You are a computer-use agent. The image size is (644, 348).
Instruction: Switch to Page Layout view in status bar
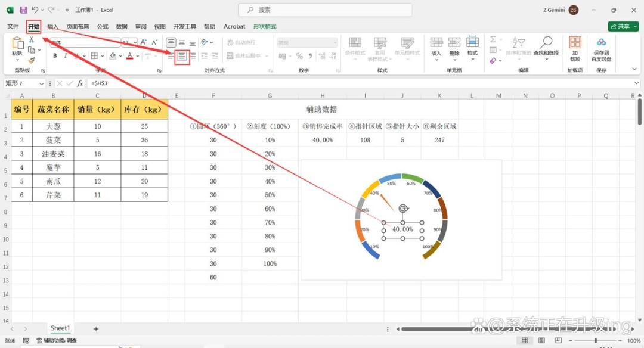coord(541,341)
